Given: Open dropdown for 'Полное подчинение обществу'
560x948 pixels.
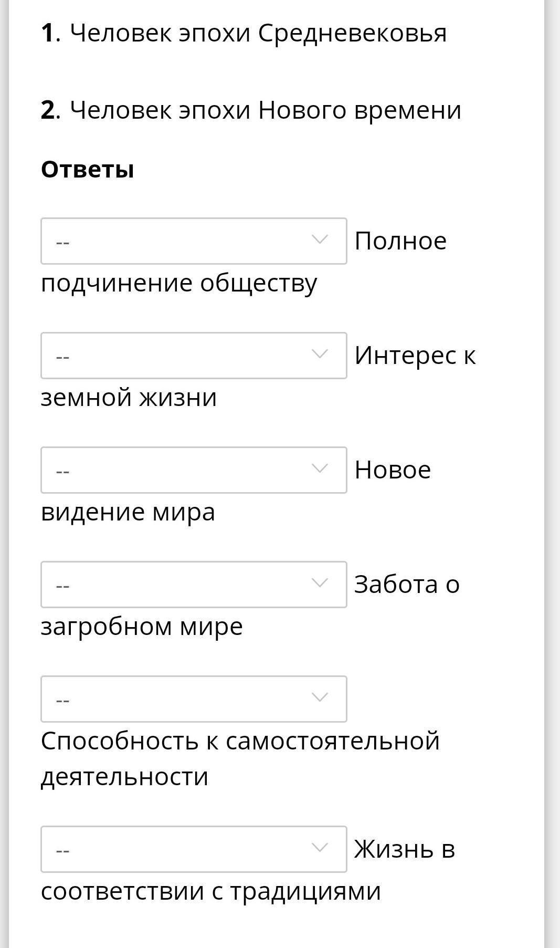Looking at the screenshot, I should click(193, 241).
